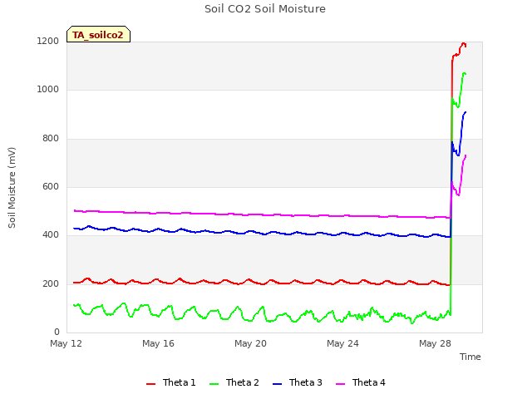532x399 pixels.
Task: Click the chart title Soil CO2 Soil Moisture
Action: click(265, 9)
